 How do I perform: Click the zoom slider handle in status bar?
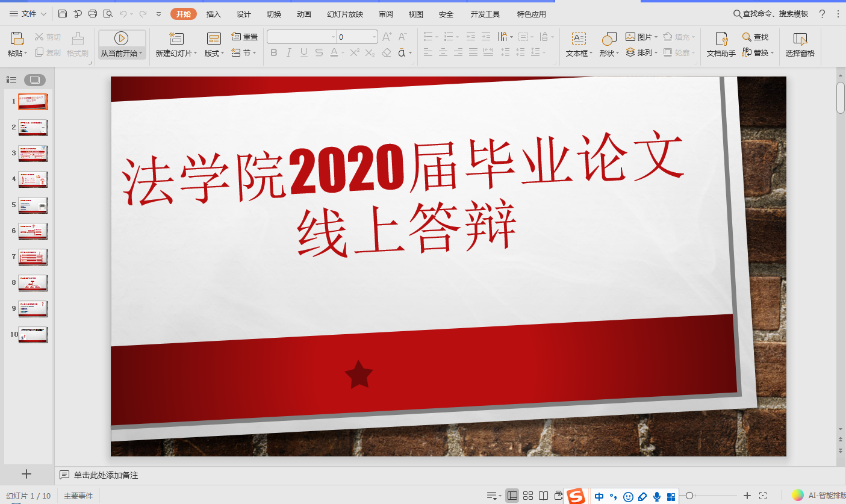pyautogui.click(x=690, y=496)
